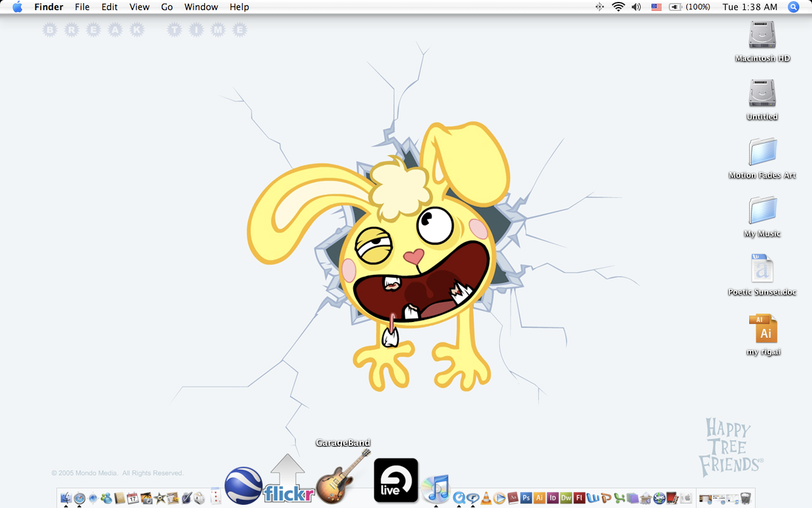Select the Poetic Sunset.doc file
Screen dimensions: 812x508
tap(762, 269)
